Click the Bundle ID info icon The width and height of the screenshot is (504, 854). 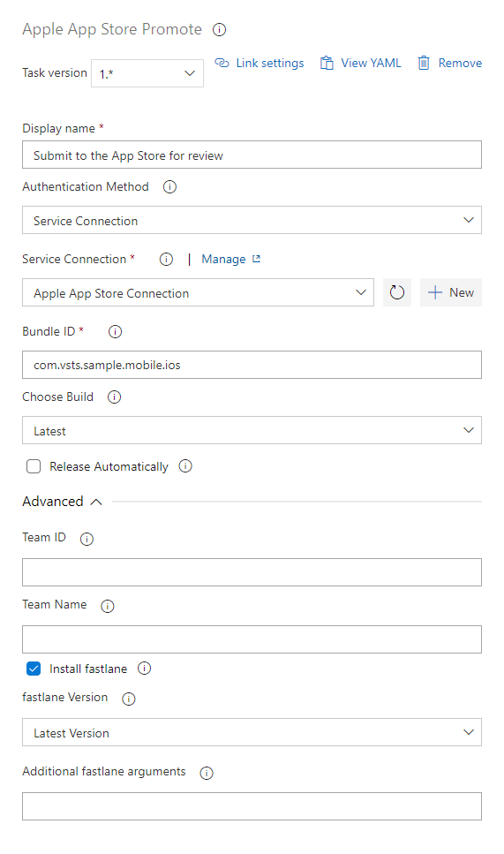pos(115,332)
